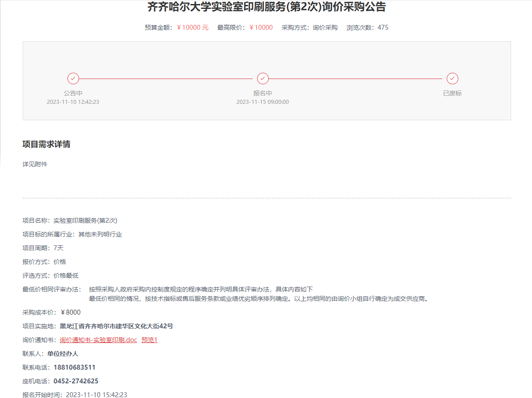532x398 pixels.
Task: Click the 项目需求详情 section heading
Action: click(x=47, y=144)
